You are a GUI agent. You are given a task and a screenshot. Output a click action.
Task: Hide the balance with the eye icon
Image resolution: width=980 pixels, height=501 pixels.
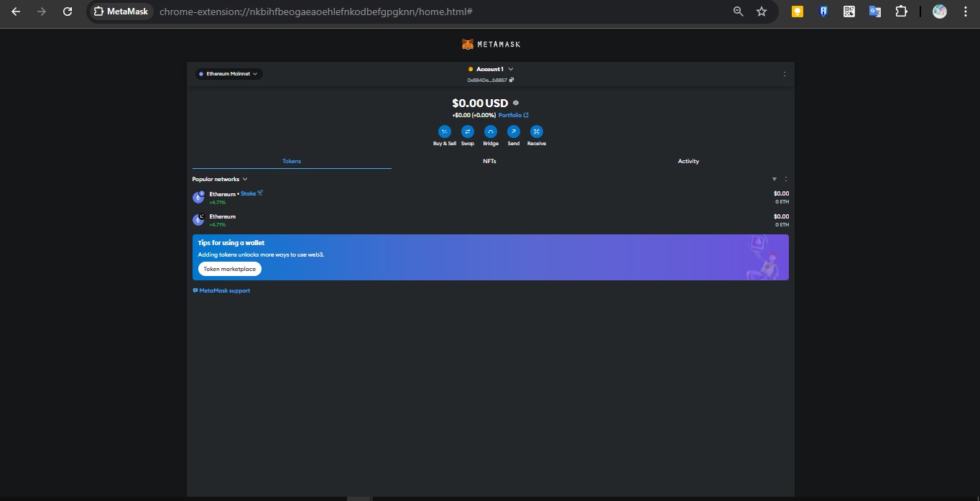pyautogui.click(x=516, y=103)
